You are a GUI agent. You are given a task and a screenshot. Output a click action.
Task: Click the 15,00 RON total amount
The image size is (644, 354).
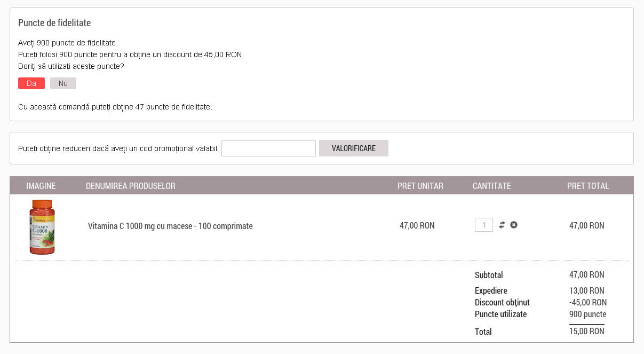[587, 332]
